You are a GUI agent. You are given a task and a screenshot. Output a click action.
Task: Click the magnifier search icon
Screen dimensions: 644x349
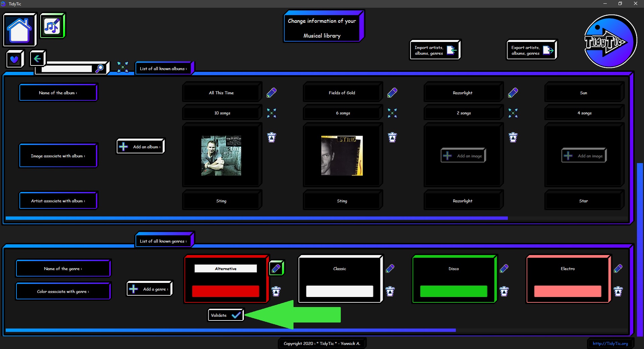click(100, 68)
